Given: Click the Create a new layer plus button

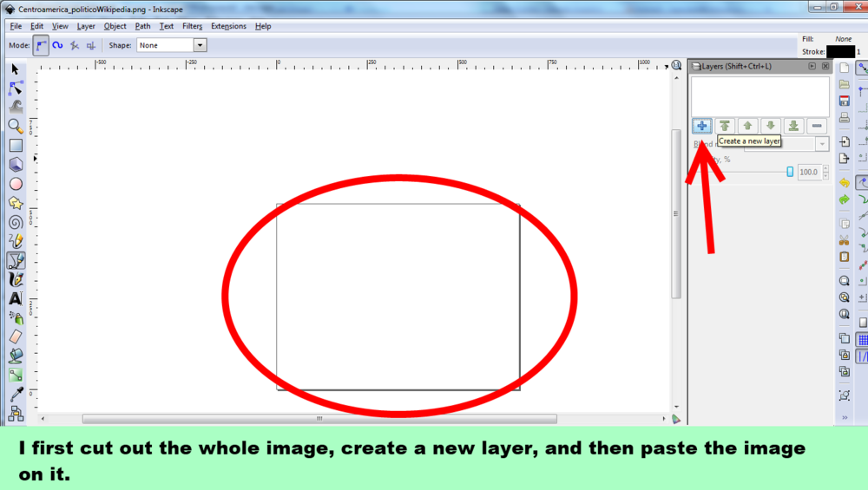Looking at the screenshot, I should 702,127.
